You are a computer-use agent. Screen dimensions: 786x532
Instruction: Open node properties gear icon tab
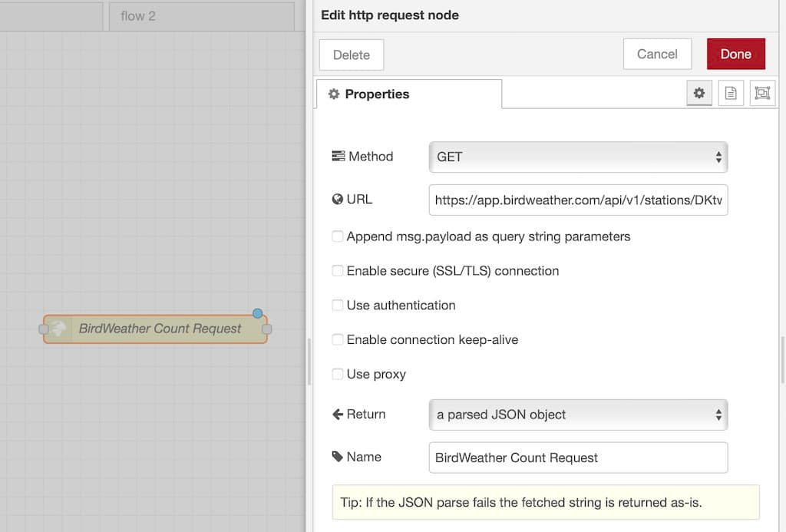point(698,93)
